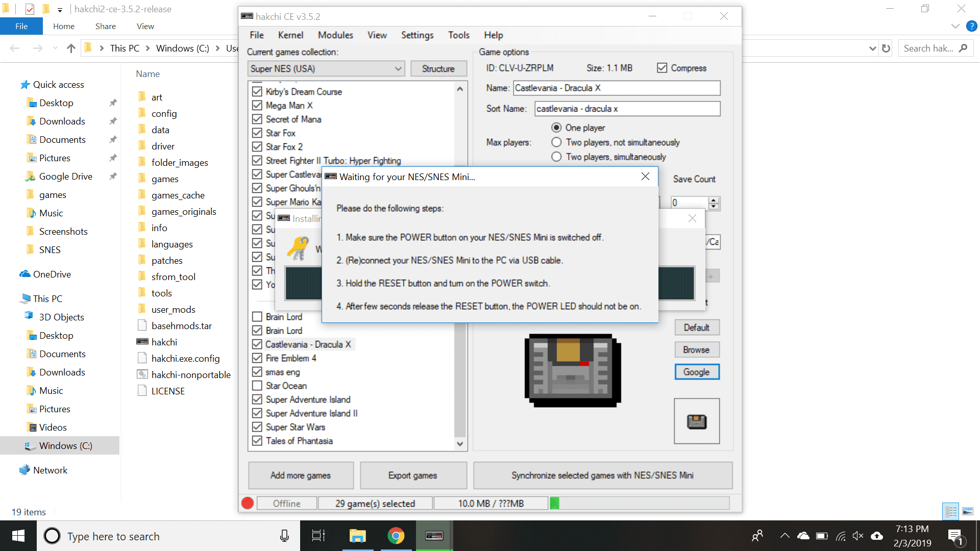Click the Explorer up-directory arrow
Viewport: 980px width, 551px height.
(71, 48)
